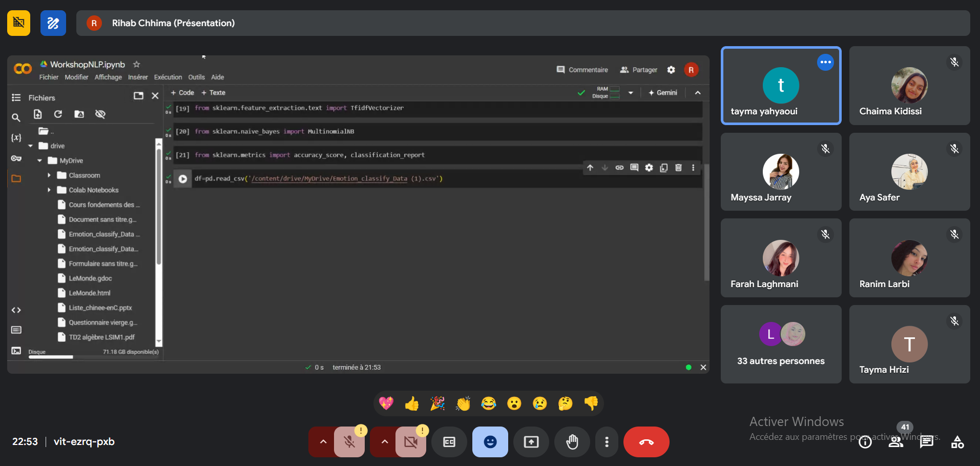Select the Chaima Kidissi video tile
The height and width of the screenshot is (466, 980).
[909, 86]
